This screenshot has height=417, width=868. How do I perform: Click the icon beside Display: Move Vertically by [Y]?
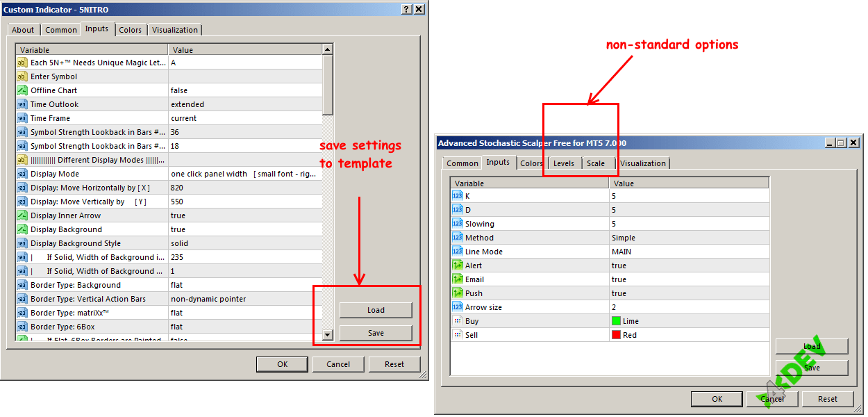click(x=22, y=202)
